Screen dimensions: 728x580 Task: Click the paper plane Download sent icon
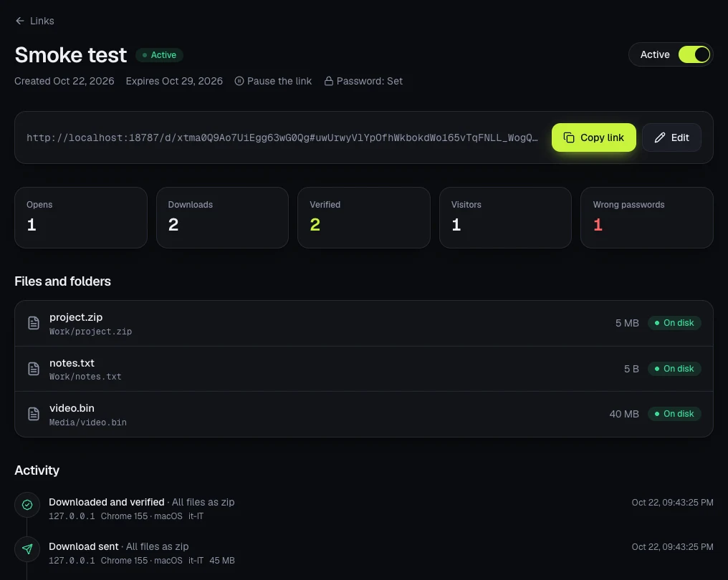27,549
